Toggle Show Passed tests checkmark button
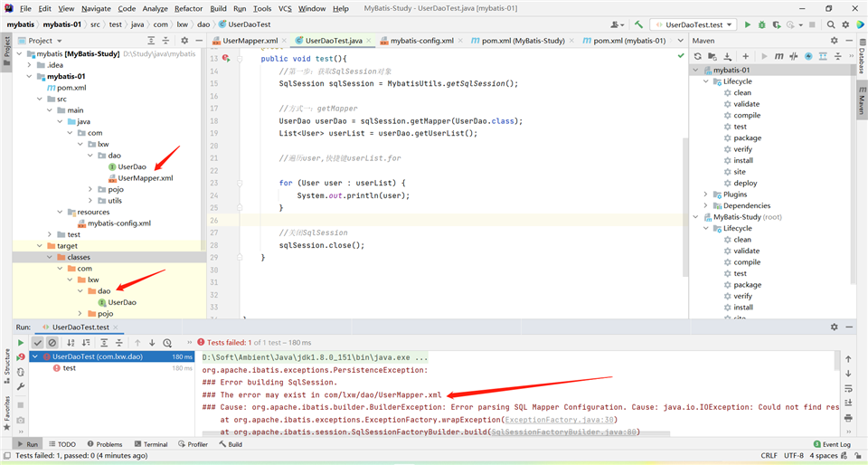 [38, 343]
